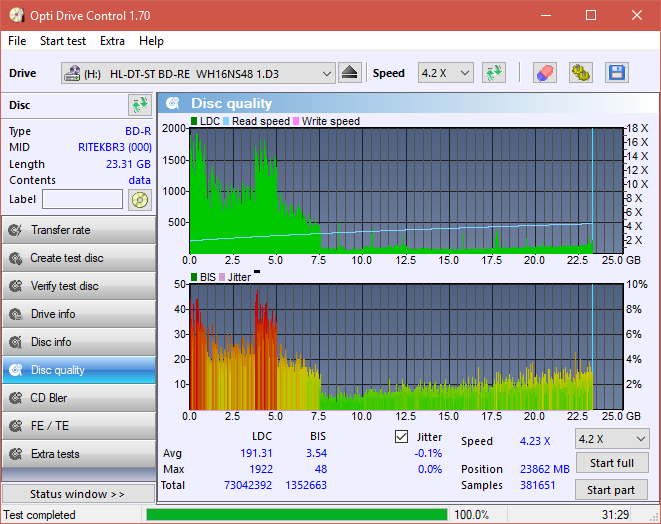Click the Drive info icon

click(x=16, y=314)
